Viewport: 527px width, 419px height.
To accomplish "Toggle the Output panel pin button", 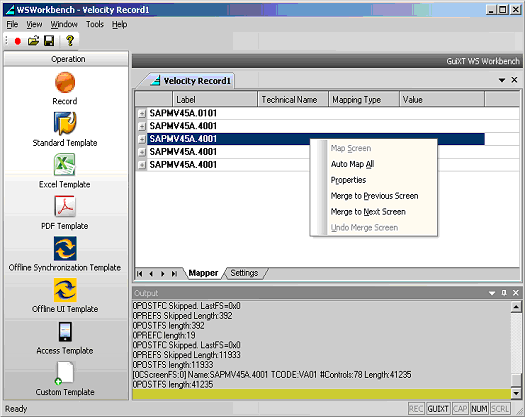I will point(504,293).
